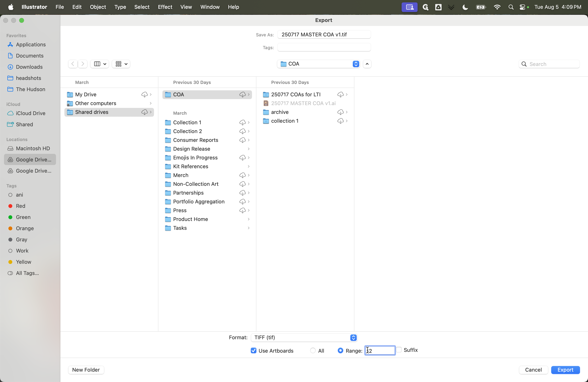Open the Help menu
This screenshot has height=382, width=588.
coord(233,7)
